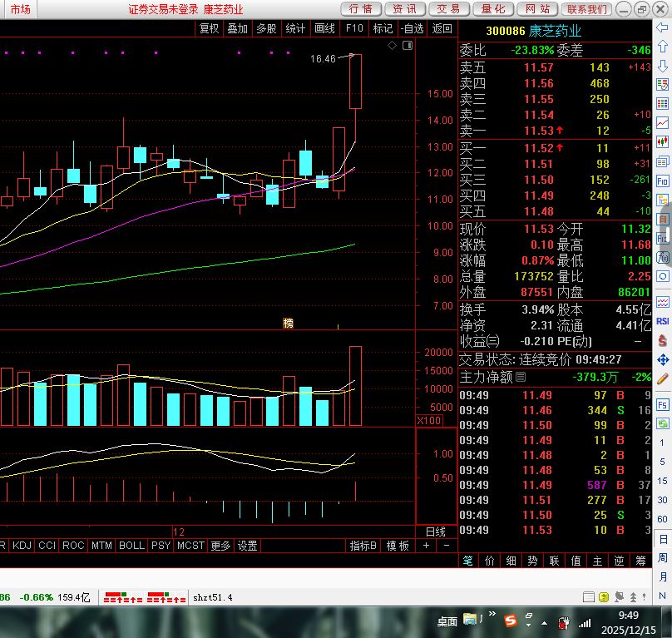Open the 市场 market menu

[x=20, y=9]
